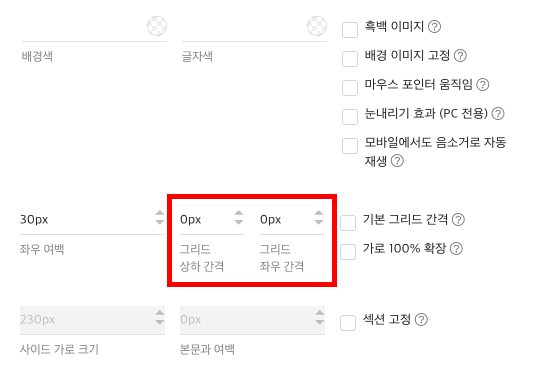Decrease the 그리드 상하 간격 value with down arrow
540x380 pixels.
(x=239, y=222)
